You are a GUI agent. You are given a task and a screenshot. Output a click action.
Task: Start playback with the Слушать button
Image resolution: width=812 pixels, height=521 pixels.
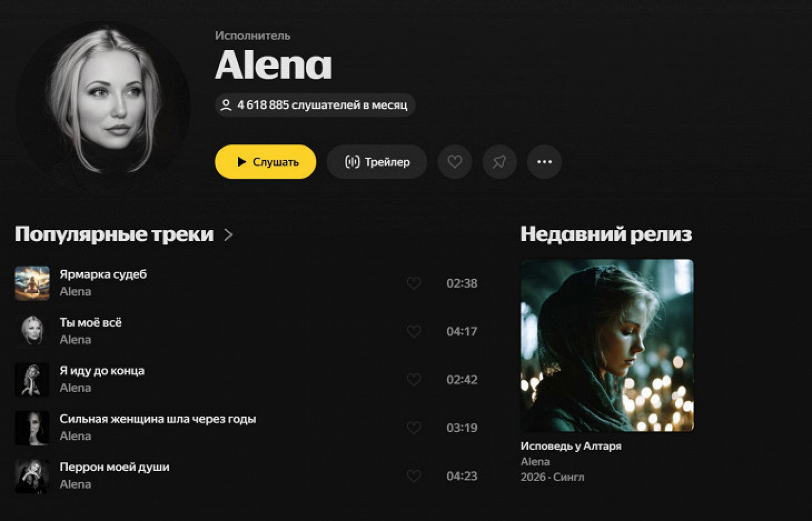[x=266, y=162]
